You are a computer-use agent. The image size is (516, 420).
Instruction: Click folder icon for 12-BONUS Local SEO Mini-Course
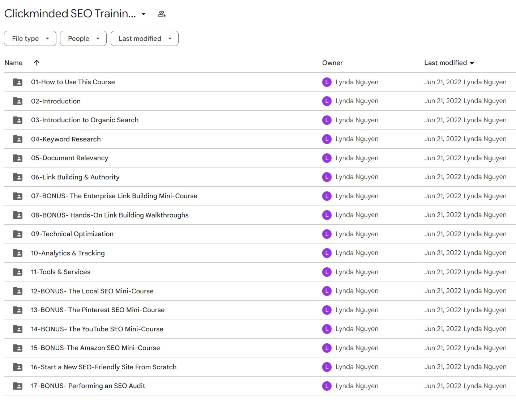coord(18,291)
